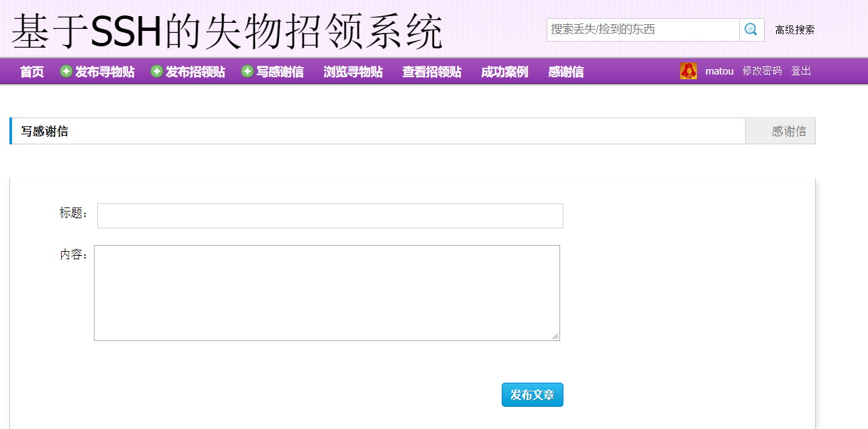Open 浏览寻物贴 in the menu
The height and width of the screenshot is (429, 868).
pos(353,71)
